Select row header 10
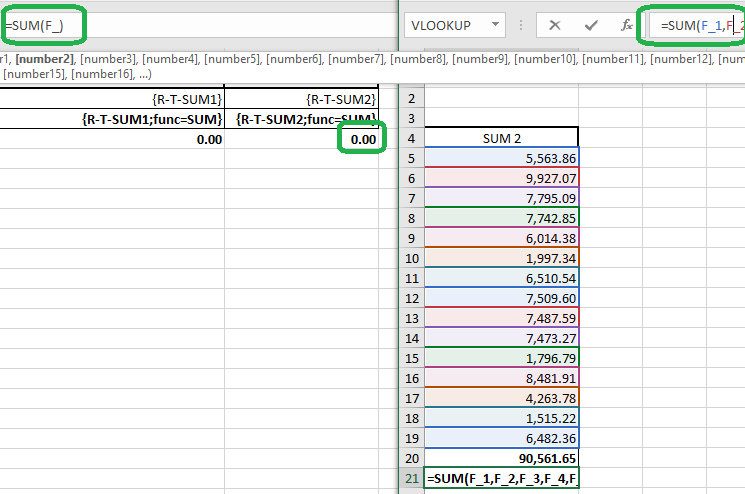 coord(411,258)
